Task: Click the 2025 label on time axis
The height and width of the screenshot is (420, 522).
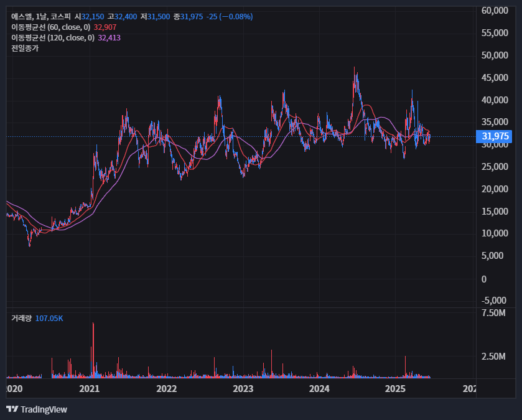Action: click(395, 388)
